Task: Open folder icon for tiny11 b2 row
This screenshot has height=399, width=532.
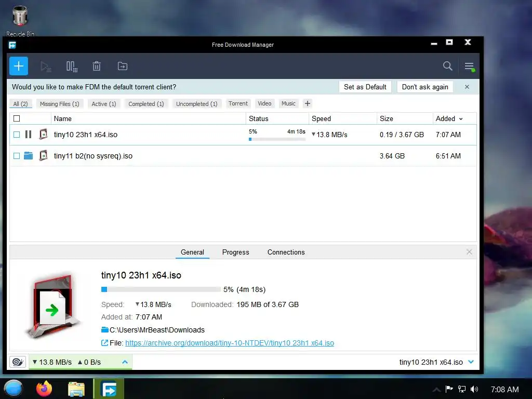Action: point(29,156)
